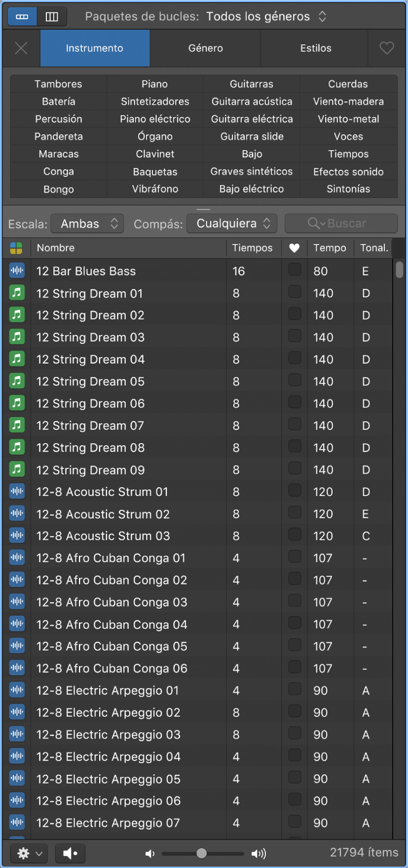
Task: Clear filters with the X button
Action: (x=21, y=48)
